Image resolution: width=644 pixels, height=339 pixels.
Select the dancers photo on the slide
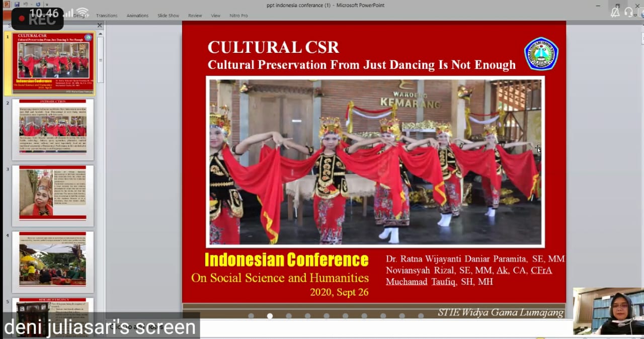(375, 161)
